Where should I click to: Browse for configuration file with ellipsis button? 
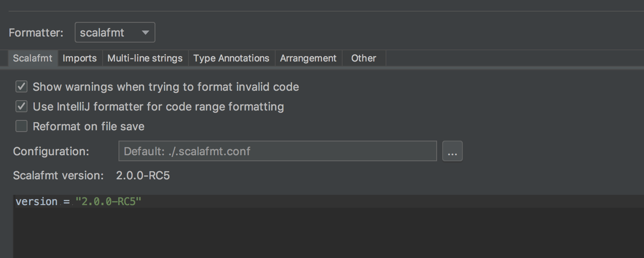(x=452, y=151)
